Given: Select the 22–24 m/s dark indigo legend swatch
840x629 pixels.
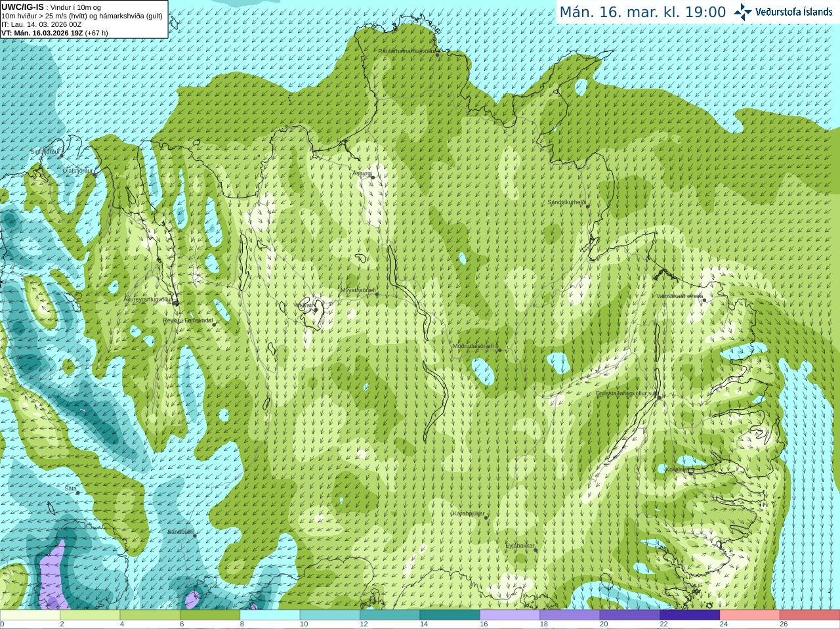Looking at the screenshot, I should point(690,615).
